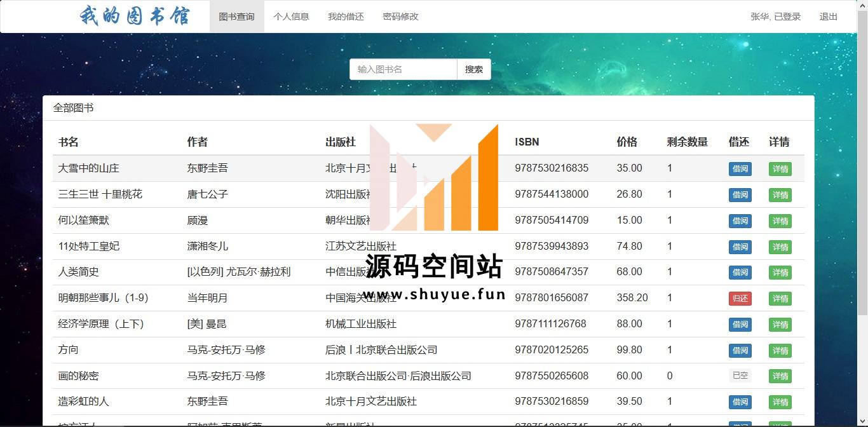View 详情 for 三生三世 十里桃花
The width and height of the screenshot is (868, 427).
pyautogui.click(x=780, y=195)
